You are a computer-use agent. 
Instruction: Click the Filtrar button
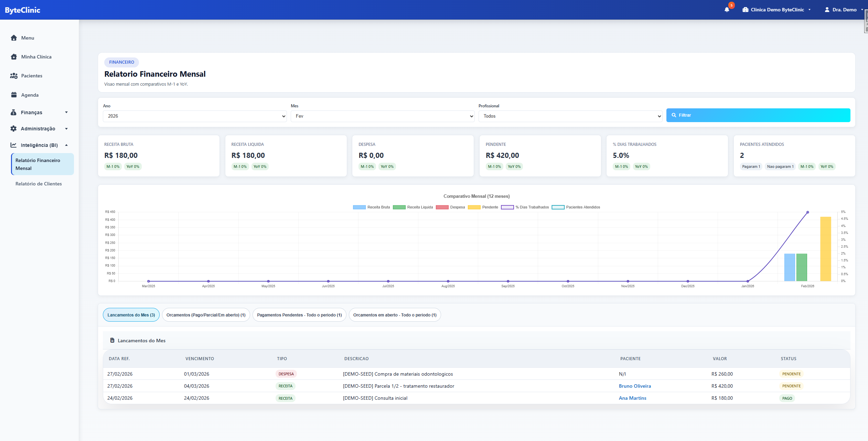click(x=758, y=115)
